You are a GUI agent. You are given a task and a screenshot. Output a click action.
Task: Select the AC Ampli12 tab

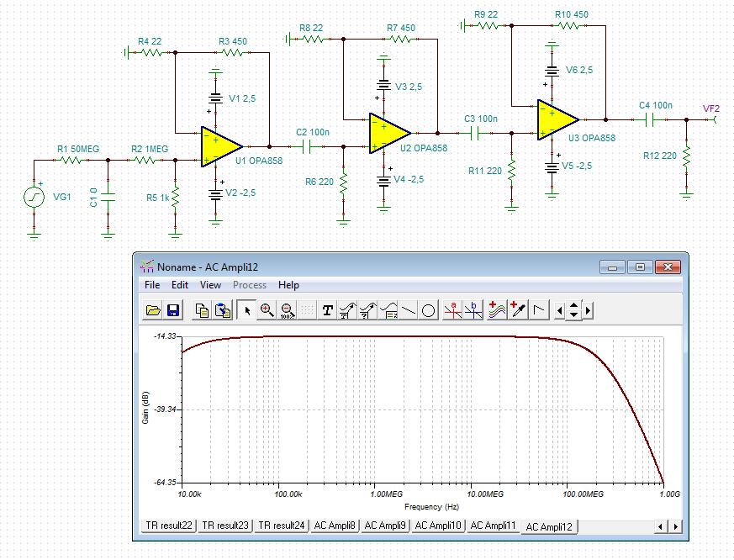549,526
